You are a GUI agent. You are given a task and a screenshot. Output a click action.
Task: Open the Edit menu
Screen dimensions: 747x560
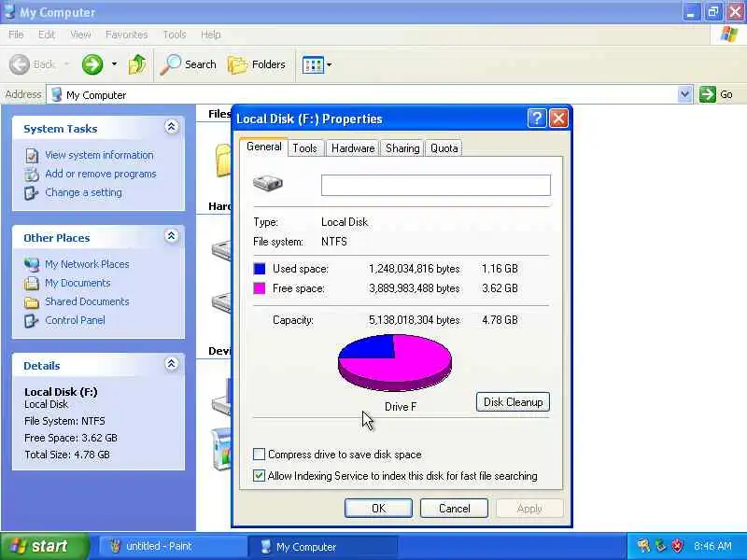(x=46, y=35)
